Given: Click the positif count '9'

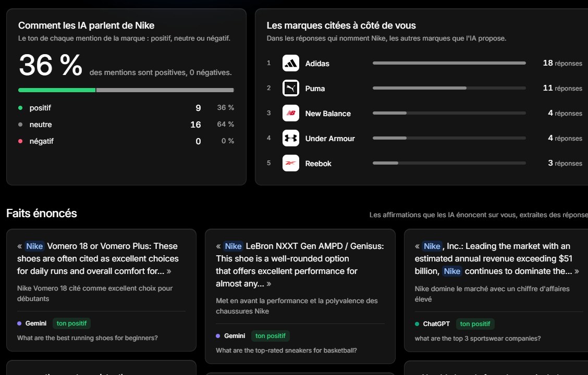Looking at the screenshot, I should click(198, 108).
